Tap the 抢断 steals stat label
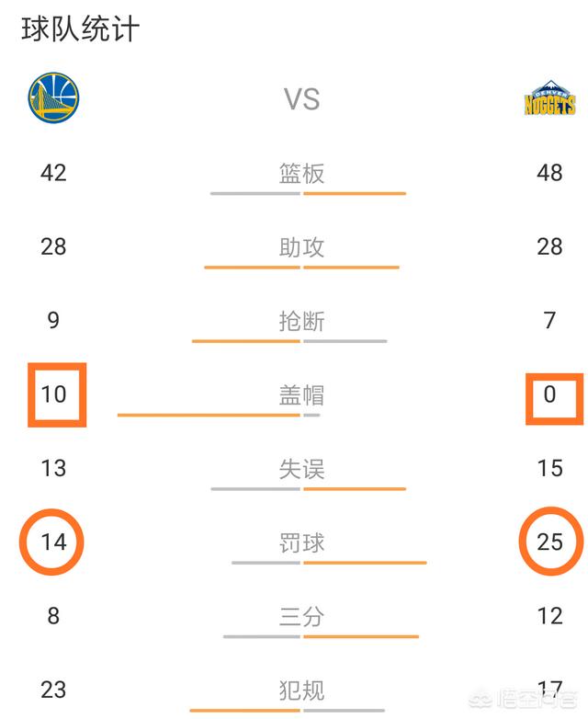The height and width of the screenshot is (719, 588). click(x=301, y=321)
